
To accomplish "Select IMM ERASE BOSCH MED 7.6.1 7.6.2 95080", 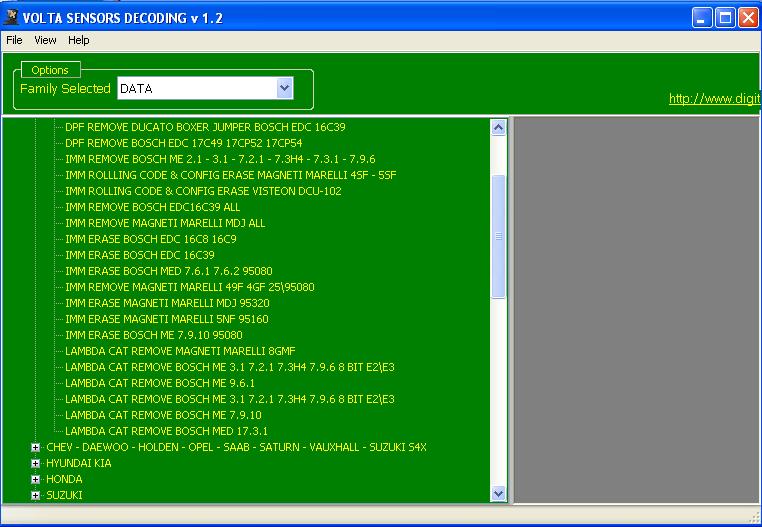I will [169, 272].
